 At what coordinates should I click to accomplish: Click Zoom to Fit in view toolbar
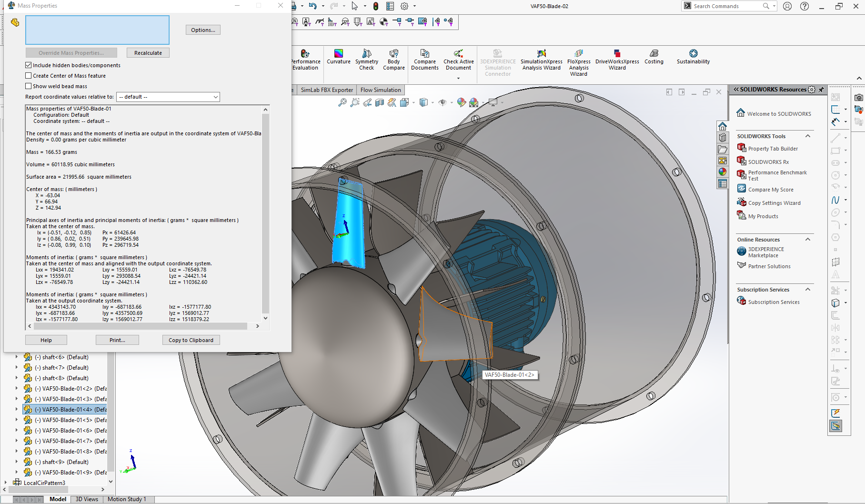click(x=342, y=102)
